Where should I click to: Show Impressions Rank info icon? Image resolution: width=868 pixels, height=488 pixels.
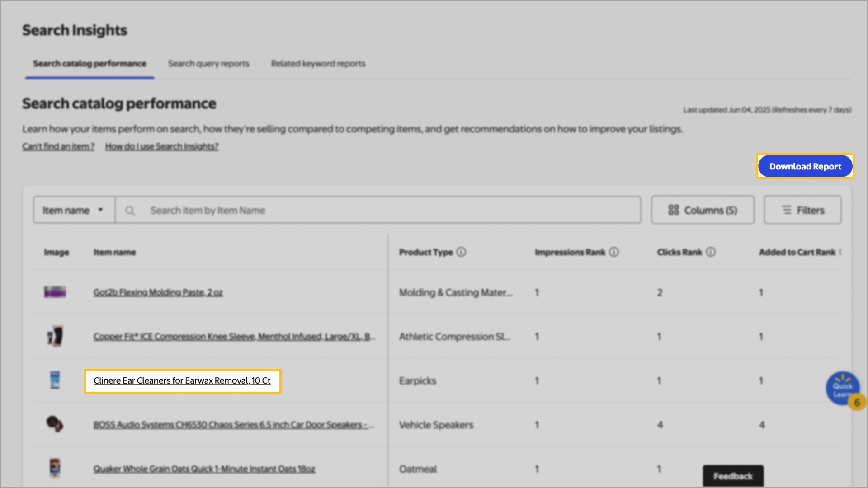[614, 252]
